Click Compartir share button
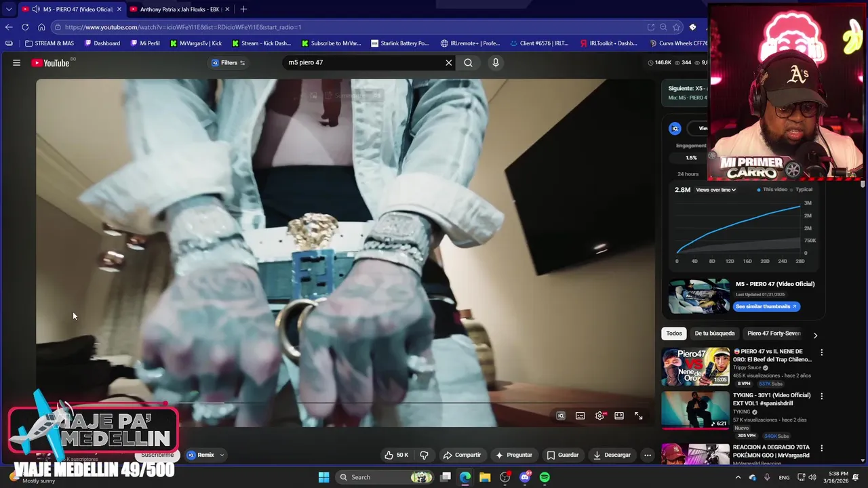 (x=462, y=455)
